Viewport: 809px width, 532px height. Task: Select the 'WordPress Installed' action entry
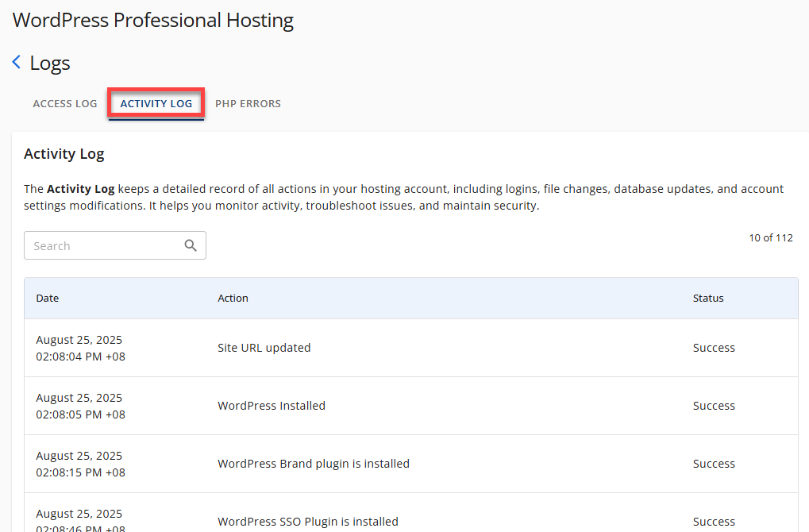[272, 406]
